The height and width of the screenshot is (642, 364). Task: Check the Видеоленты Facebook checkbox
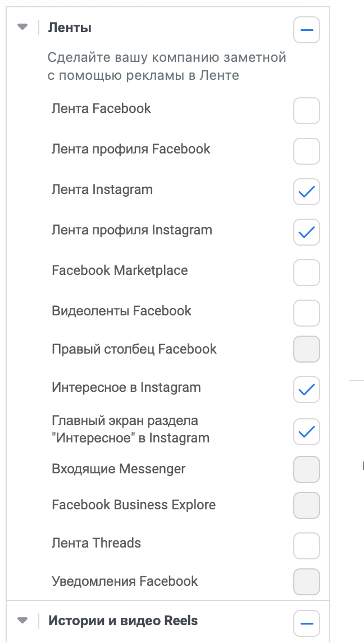point(306,313)
